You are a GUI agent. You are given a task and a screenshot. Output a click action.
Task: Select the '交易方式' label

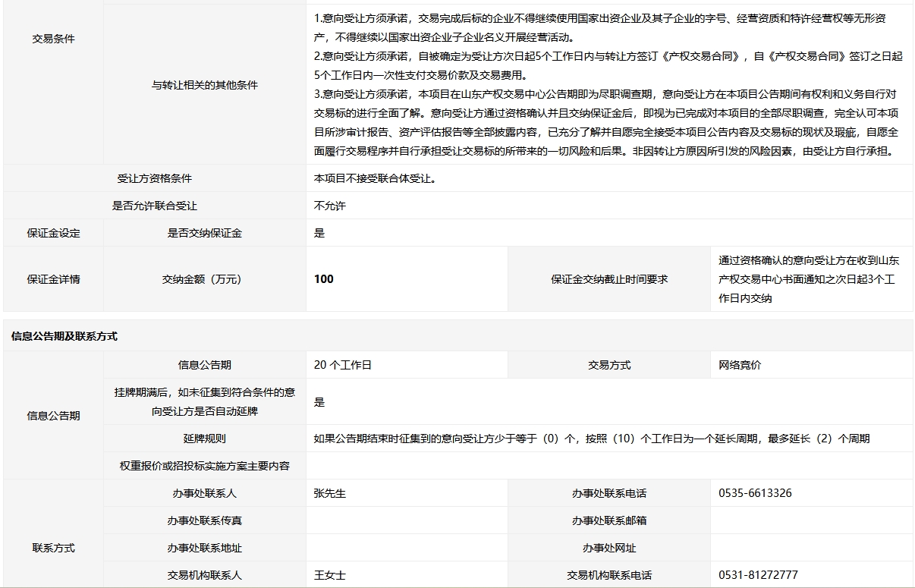pos(609,365)
